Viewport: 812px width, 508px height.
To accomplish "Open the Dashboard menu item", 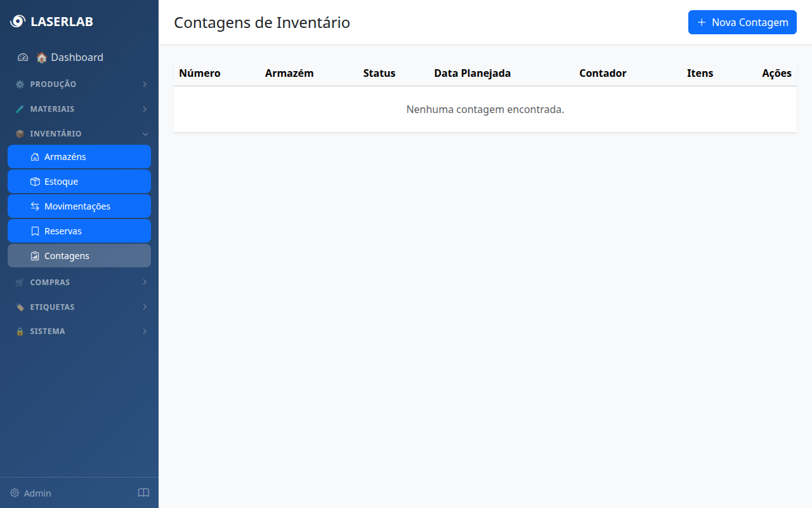I will pos(71,57).
